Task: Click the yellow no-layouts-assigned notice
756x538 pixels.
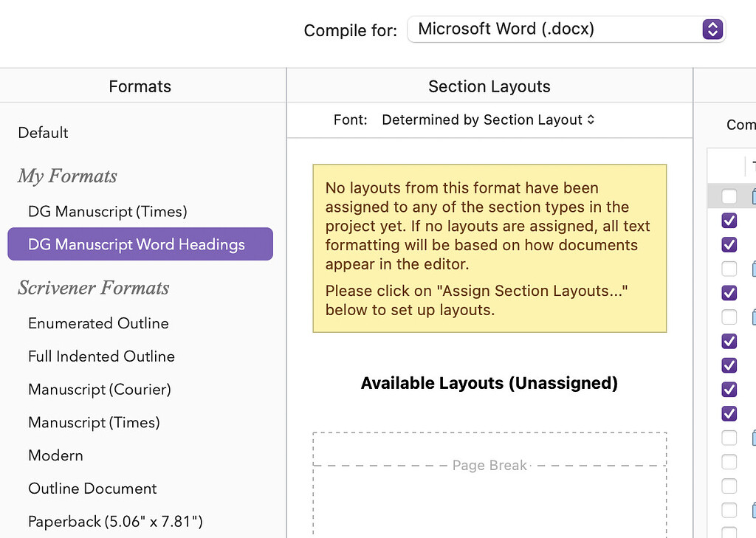Action: tap(489, 248)
